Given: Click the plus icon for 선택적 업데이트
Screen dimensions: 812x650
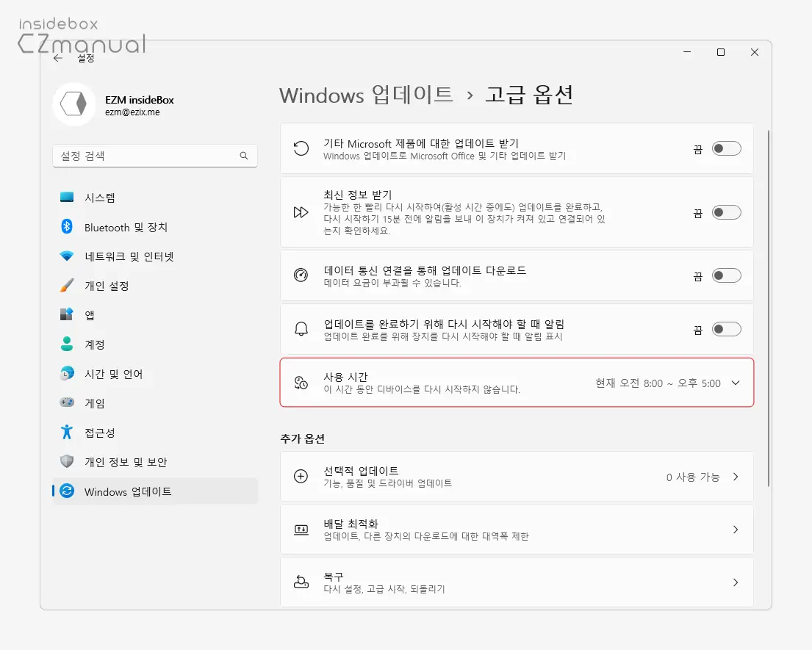Looking at the screenshot, I should point(301,476).
